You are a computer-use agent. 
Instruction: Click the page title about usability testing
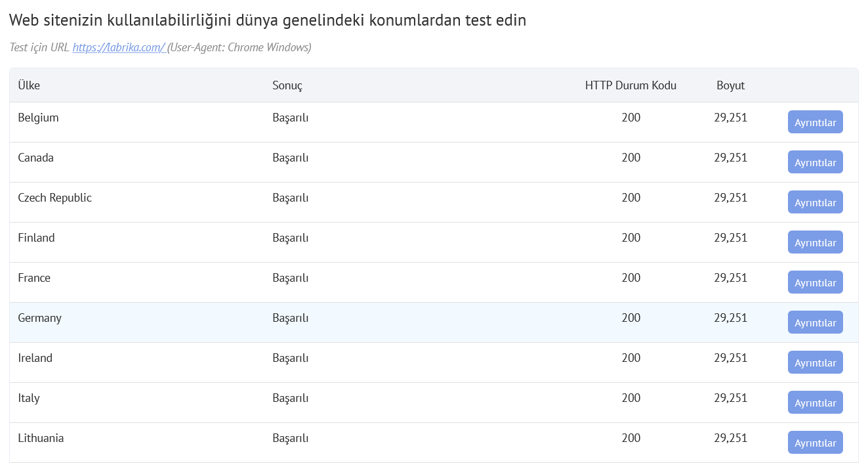click(x=267, y=20)
